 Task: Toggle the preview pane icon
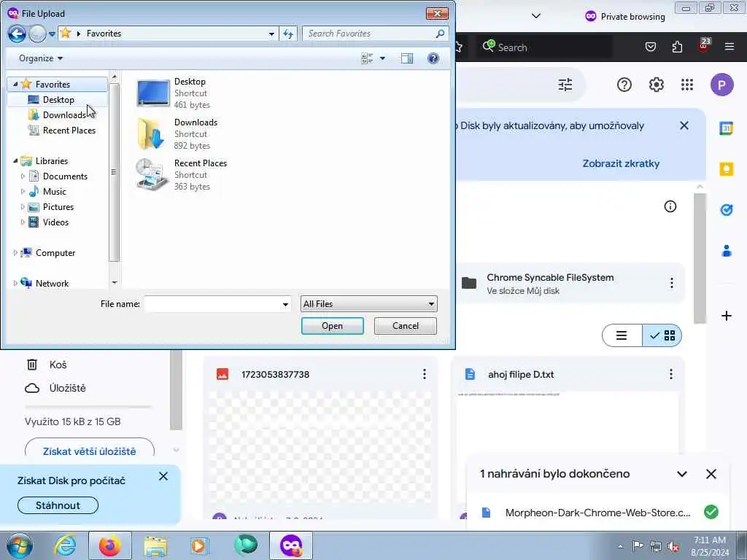(407, 58)
